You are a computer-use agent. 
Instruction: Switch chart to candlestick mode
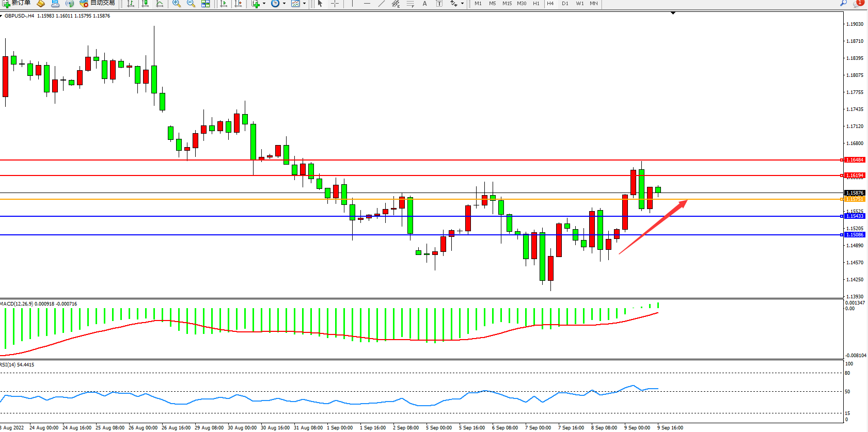(145, 4)
